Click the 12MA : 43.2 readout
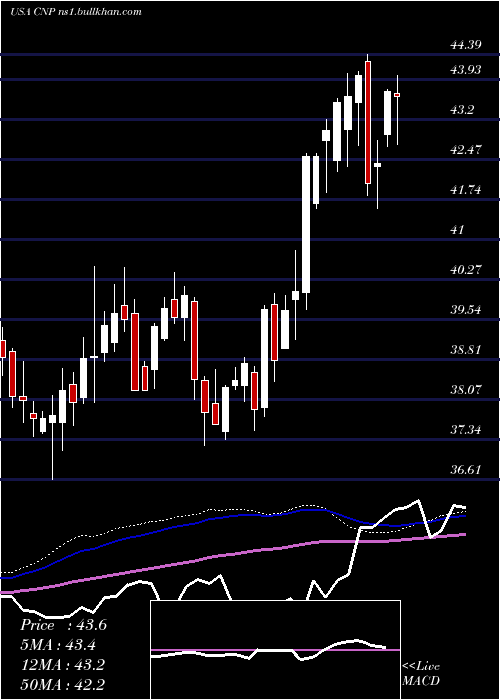Image resolution: width=500 pixels, height=700 pixels. click(62, 665)
